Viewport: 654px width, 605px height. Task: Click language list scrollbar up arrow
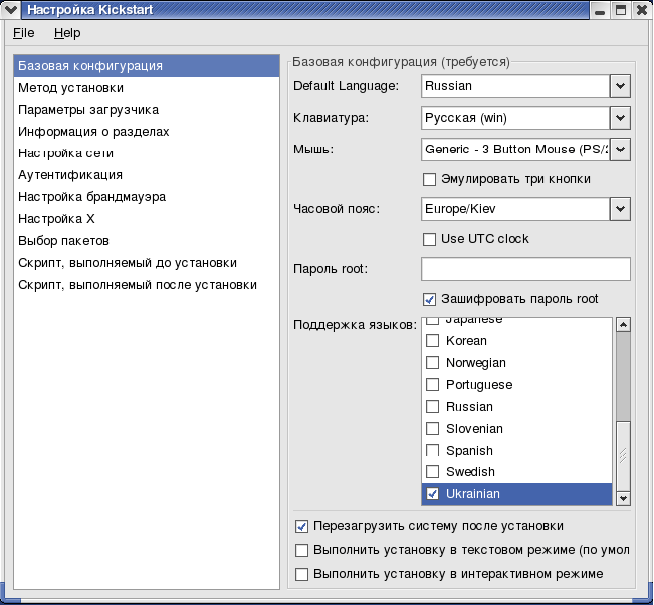point(623,325)
